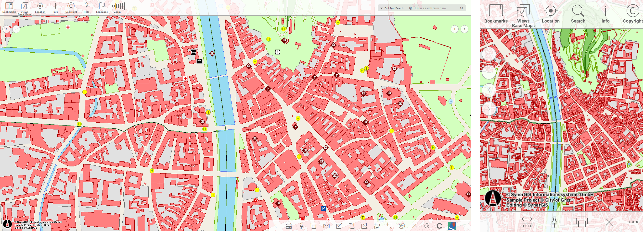Open the colorful Google Maps icon
The width and height of the screenshot is (644, 232).
coord(452,226)
